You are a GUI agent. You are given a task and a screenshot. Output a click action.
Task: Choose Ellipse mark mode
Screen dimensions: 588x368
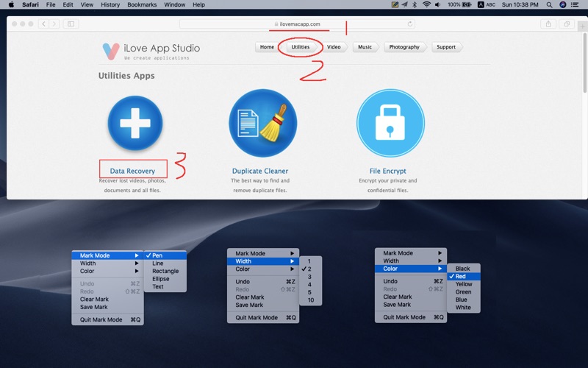coord(165,279)
